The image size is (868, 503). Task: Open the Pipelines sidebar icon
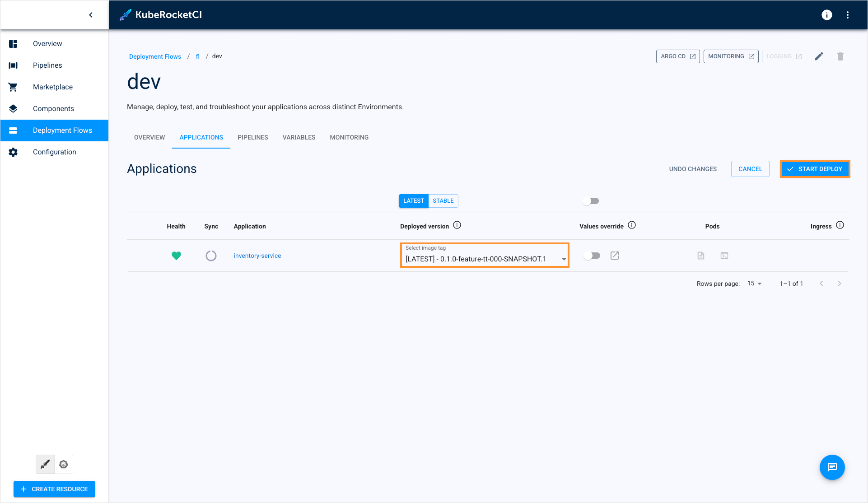pos(13,65)
